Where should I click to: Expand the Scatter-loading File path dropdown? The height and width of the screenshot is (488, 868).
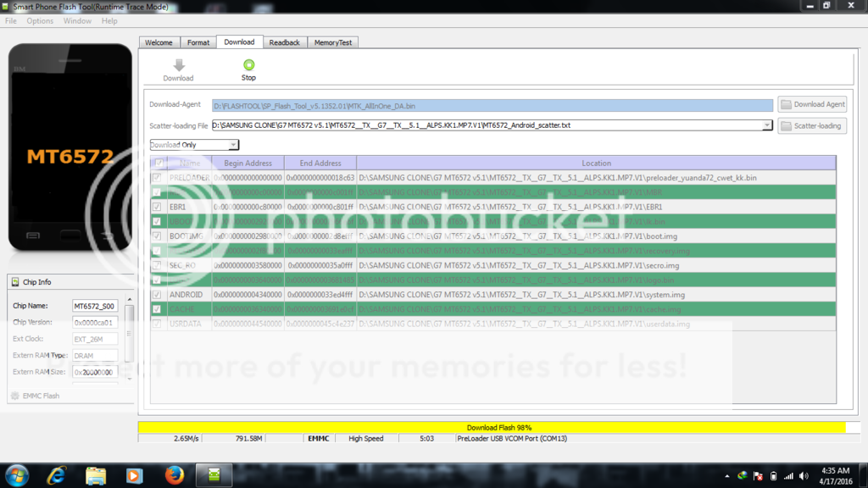pyautogui.click(x=767, y=125)
